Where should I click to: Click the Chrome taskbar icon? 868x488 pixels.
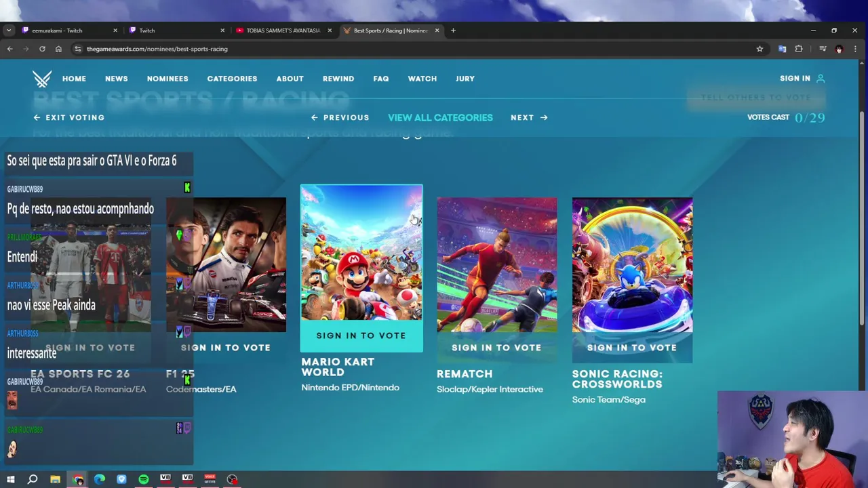pos(78,479)
